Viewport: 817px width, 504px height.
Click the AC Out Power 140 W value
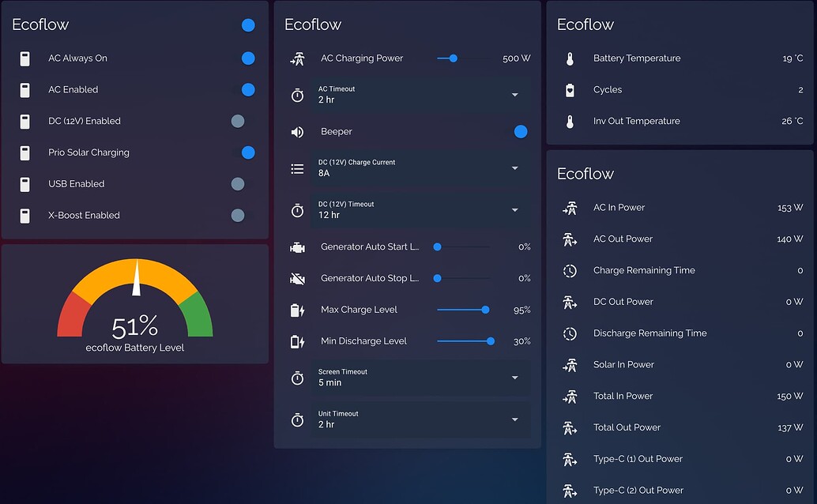tap(790, 239)
